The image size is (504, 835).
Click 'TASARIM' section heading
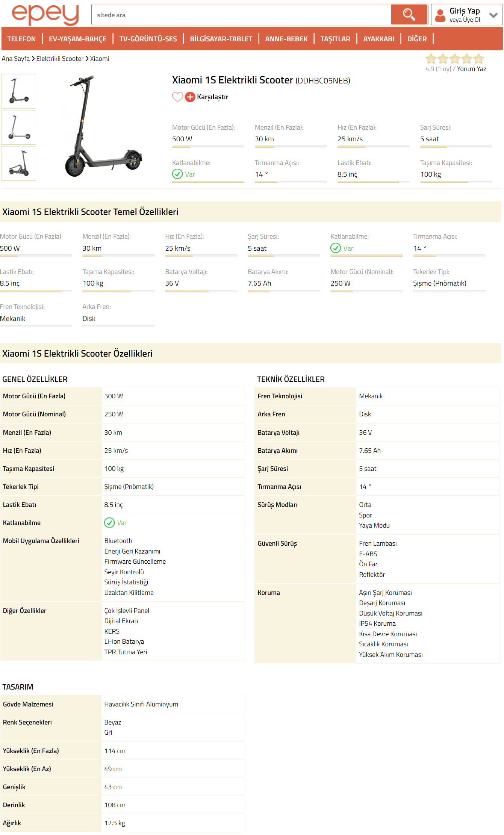pyautogui.click(x=18, y=687)
